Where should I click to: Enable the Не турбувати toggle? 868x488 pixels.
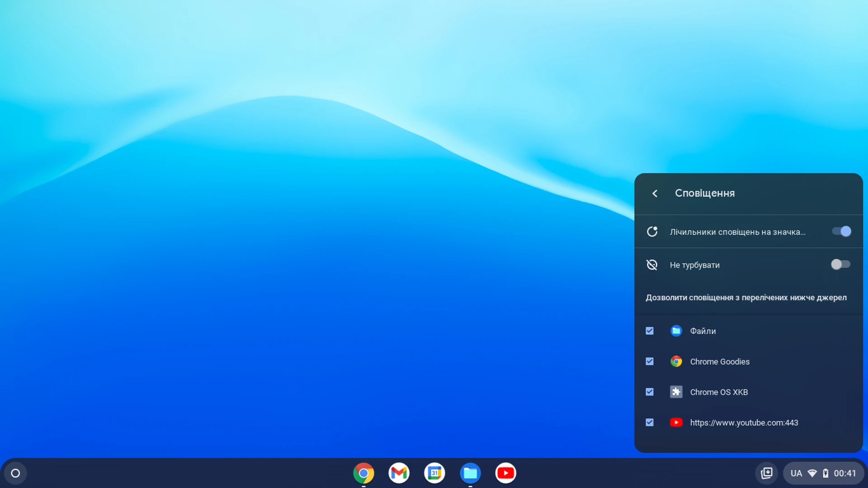(840, 265)
